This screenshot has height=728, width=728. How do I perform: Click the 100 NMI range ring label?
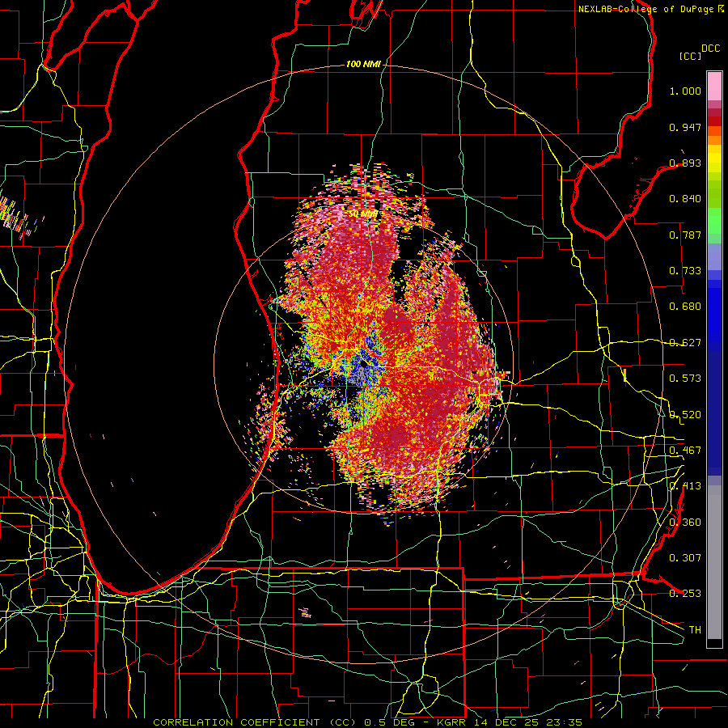coord(363,64)
